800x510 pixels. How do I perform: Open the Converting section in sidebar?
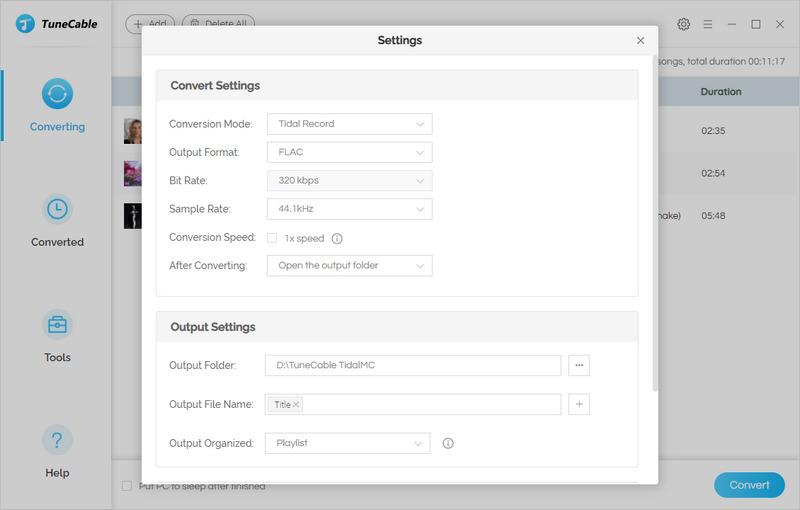click(x=57, y=106)
